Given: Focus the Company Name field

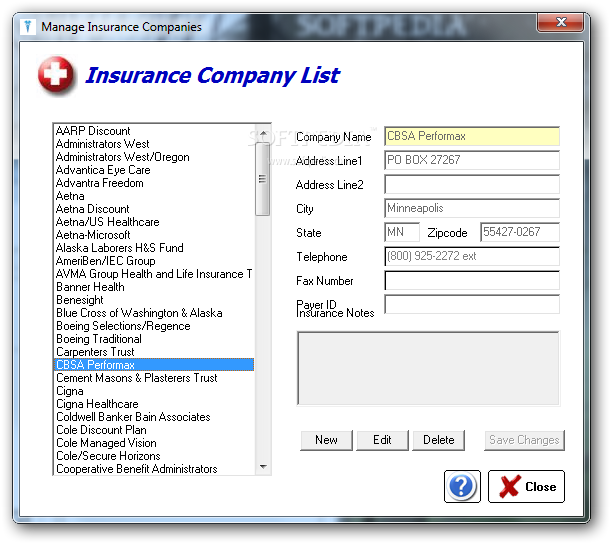Looking at the screenshot, I should point(472,136).
